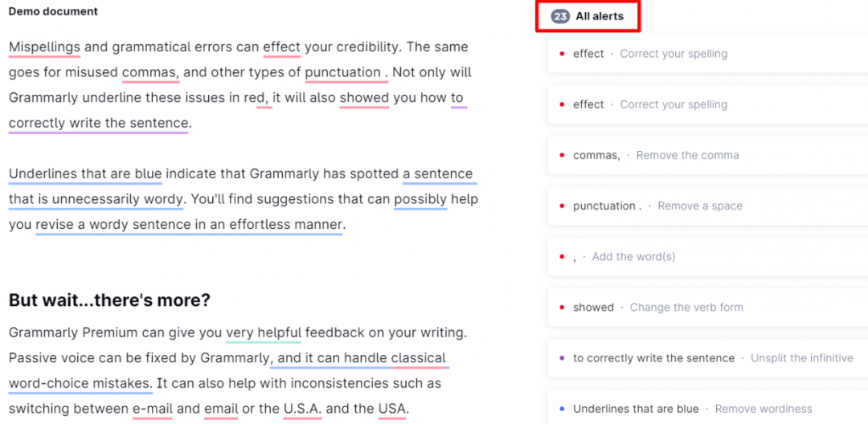The height and width of the screenshot is (424, 868).
Task: Click the 23 alerts count badge
Action: [560, 16]
